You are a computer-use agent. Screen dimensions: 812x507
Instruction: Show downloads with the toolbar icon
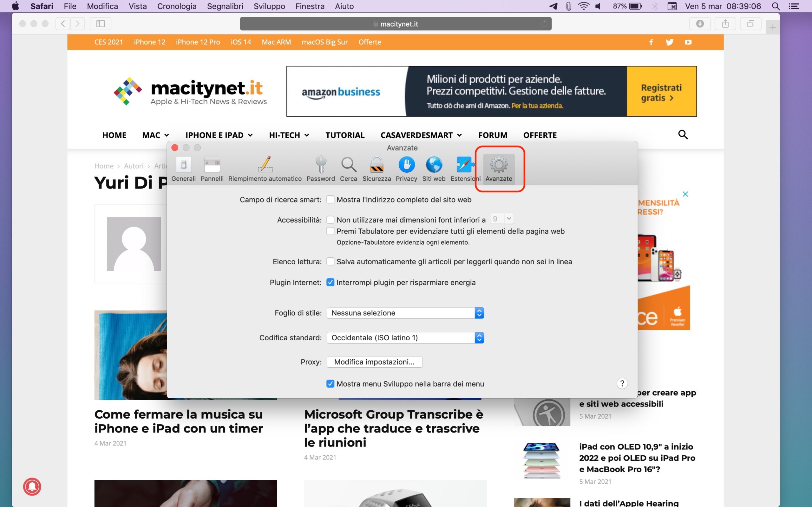(x=700, y=24)
